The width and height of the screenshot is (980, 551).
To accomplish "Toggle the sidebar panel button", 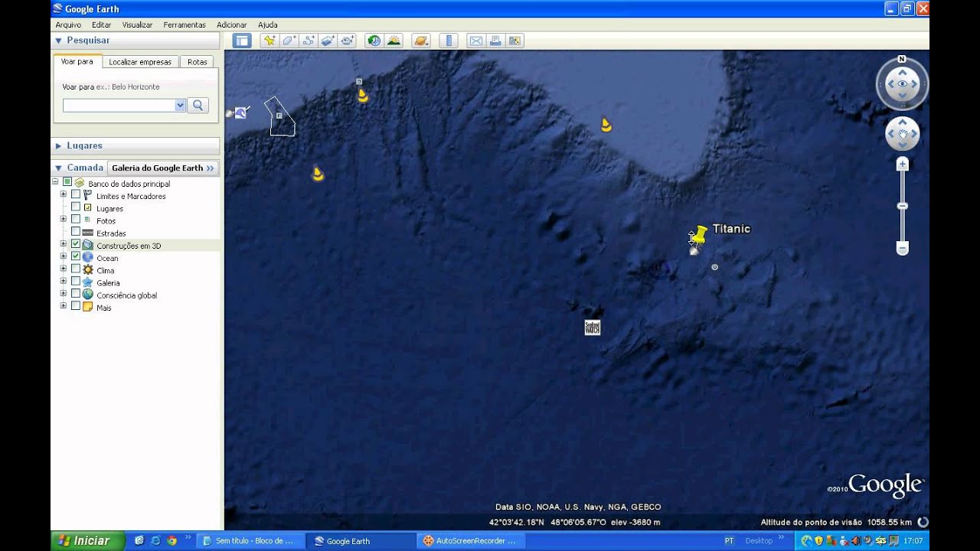I will point(242,41).
